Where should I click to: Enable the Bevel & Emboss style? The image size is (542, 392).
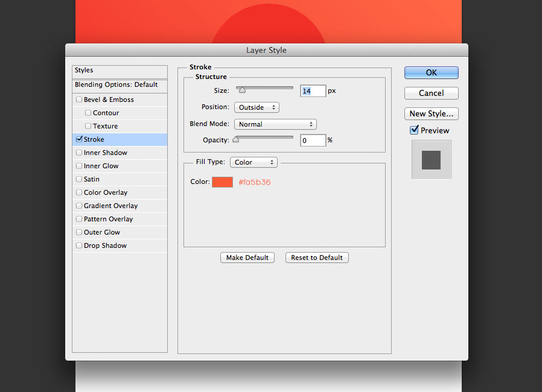(79, 100)
